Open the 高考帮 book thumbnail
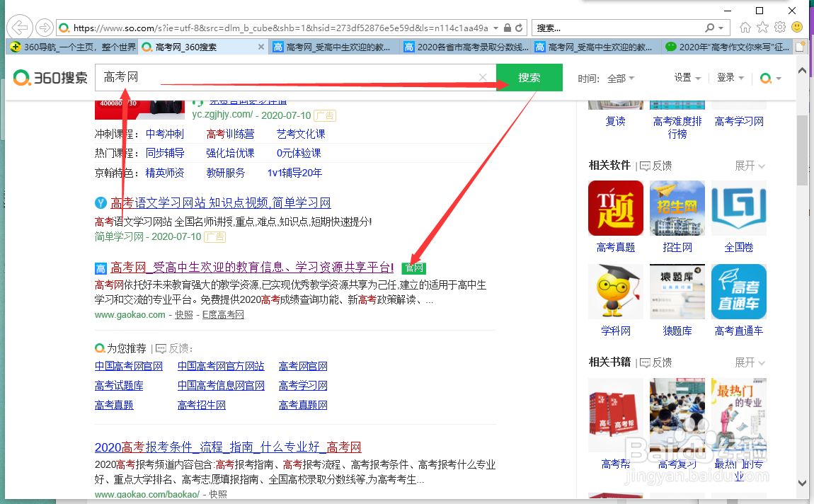 point(616,416)
